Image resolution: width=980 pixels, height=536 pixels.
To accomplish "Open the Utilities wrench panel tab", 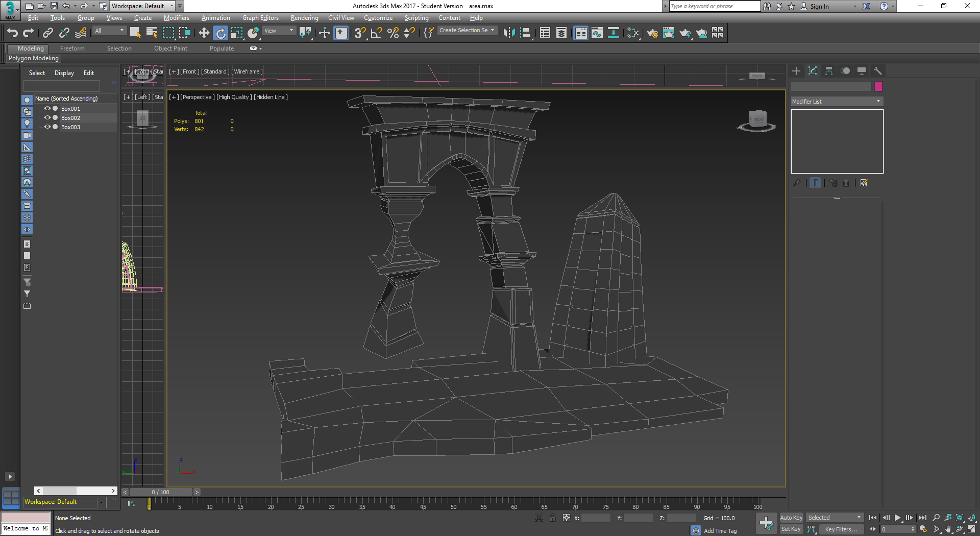I will click(x=878, y=71).
